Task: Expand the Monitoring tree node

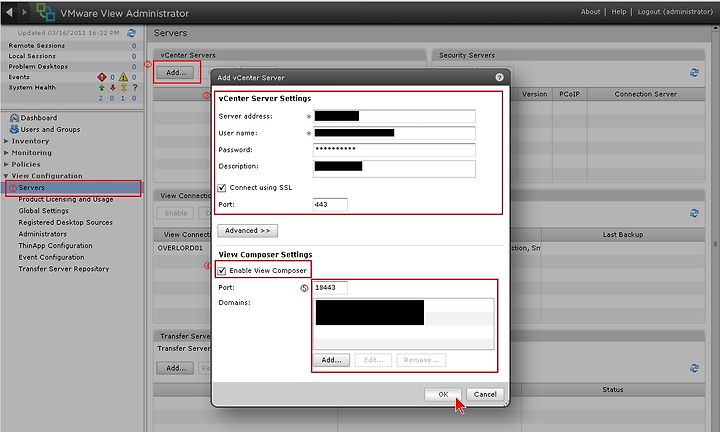Action: 6,152
